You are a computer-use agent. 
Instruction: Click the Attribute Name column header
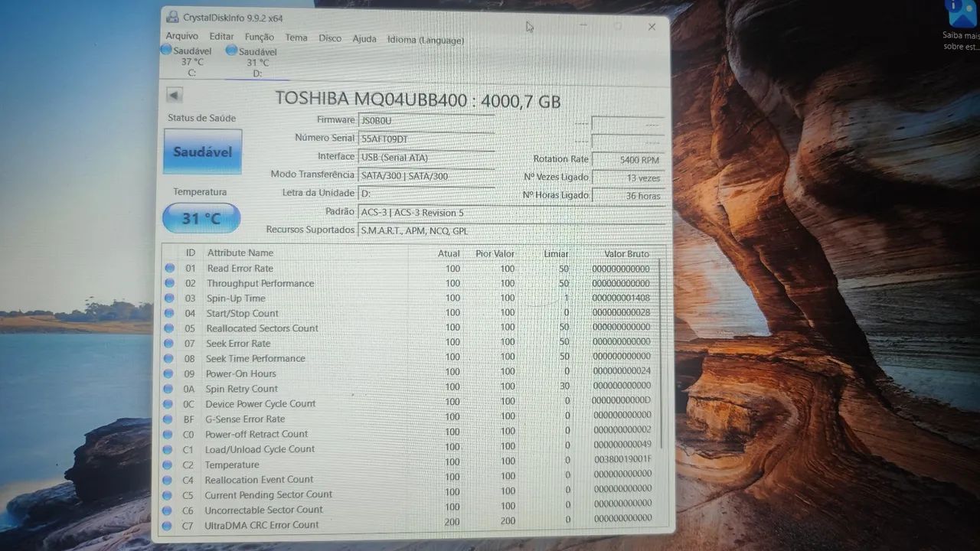click(x=240, y=253)
